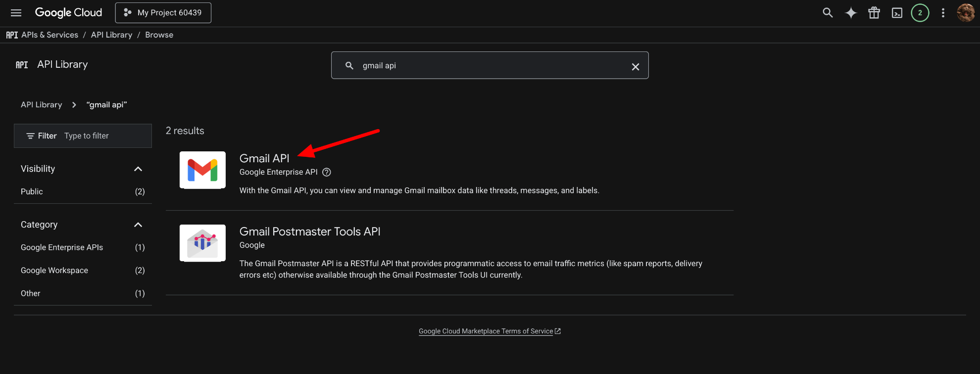This screenshot has width=980, height=374.
Task: Open Google Cloud Marketplace Terms of Service
Action: click(490, 331)
